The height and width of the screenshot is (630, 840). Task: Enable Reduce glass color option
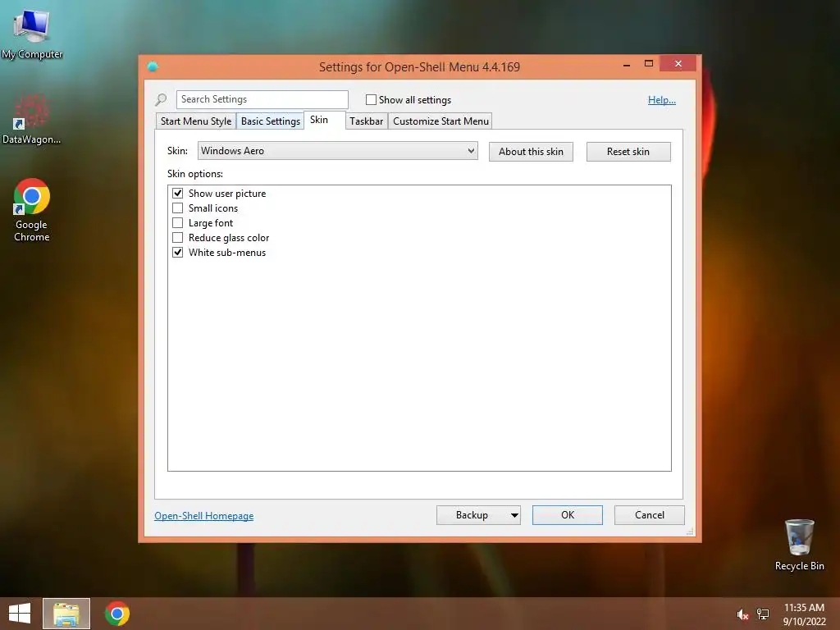[178, 238]
